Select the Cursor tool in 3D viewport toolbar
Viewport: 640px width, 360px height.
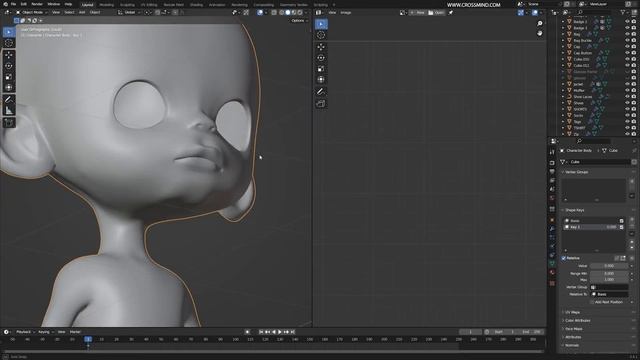(9, 43)
